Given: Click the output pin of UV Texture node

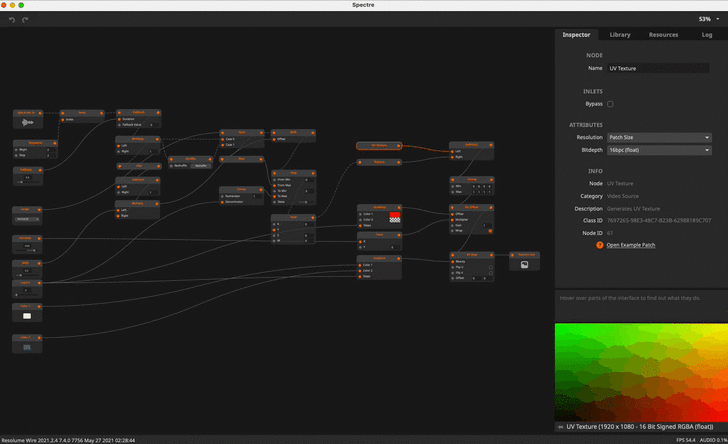Looking at the screenshot, I should tap(398, 146).
